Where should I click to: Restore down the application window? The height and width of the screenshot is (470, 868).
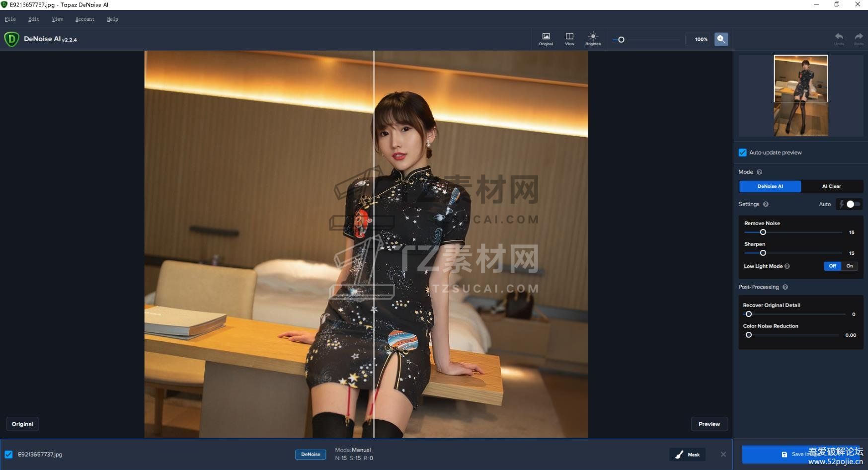[x=837, y=4]
